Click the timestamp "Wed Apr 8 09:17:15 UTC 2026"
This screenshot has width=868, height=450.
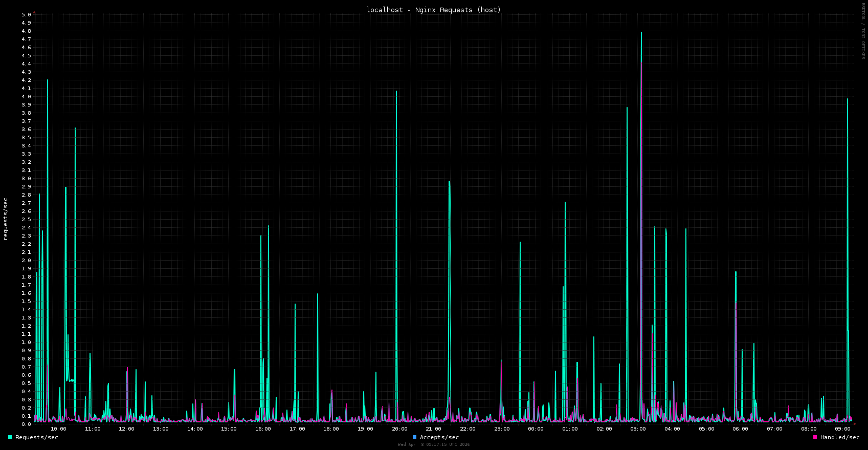[x=434, y=444]
